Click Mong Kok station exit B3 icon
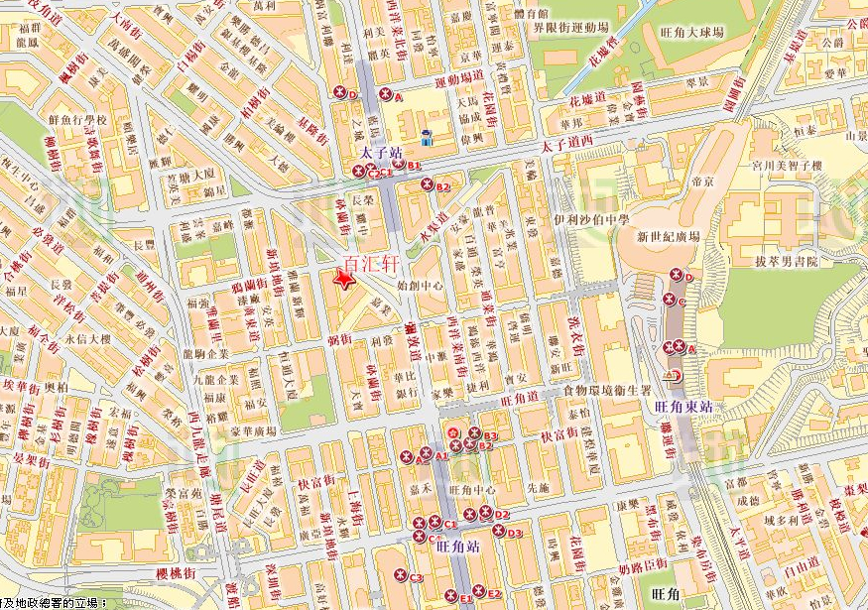868x610 pixels. coord(475,432)
